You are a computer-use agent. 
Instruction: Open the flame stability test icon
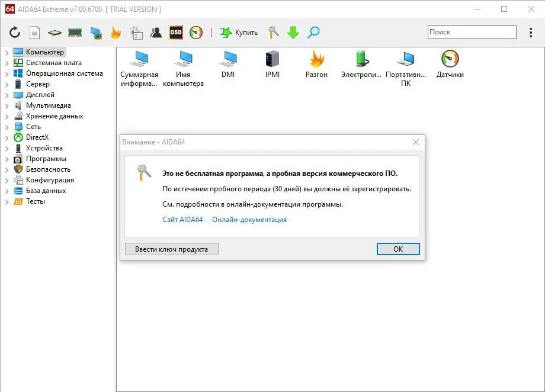tap(116, 33)
